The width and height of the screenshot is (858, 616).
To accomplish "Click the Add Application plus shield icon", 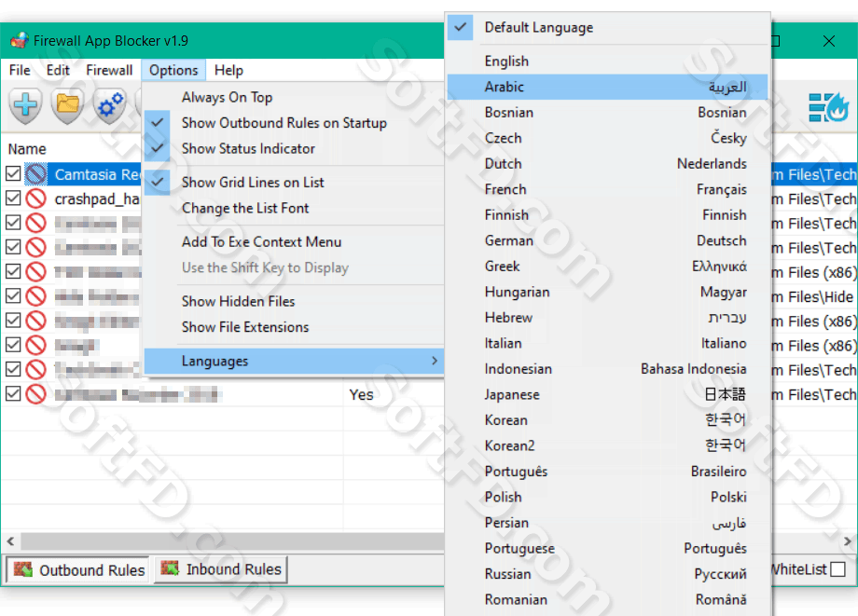I will click(x=25, y=105).
